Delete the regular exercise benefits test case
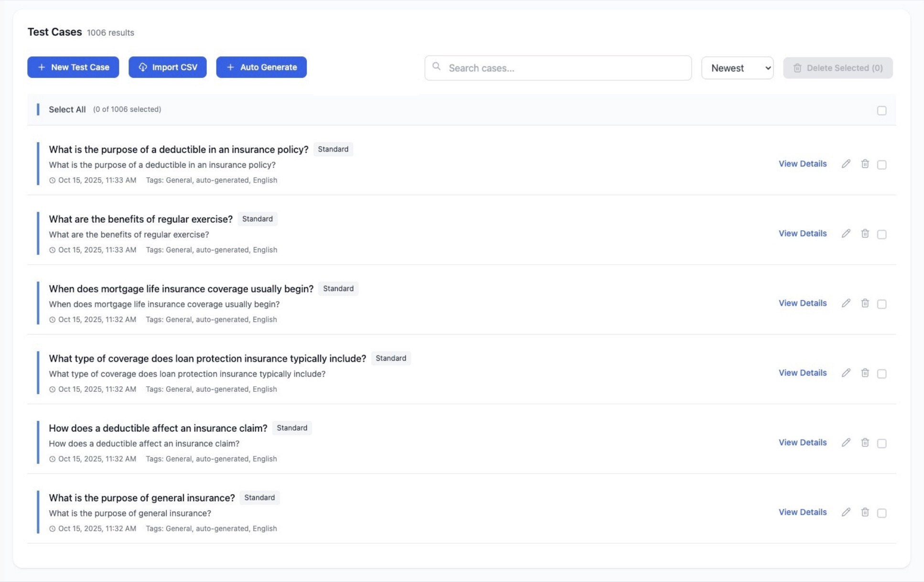Screen dimensions: 924x582 click(865, 234)
